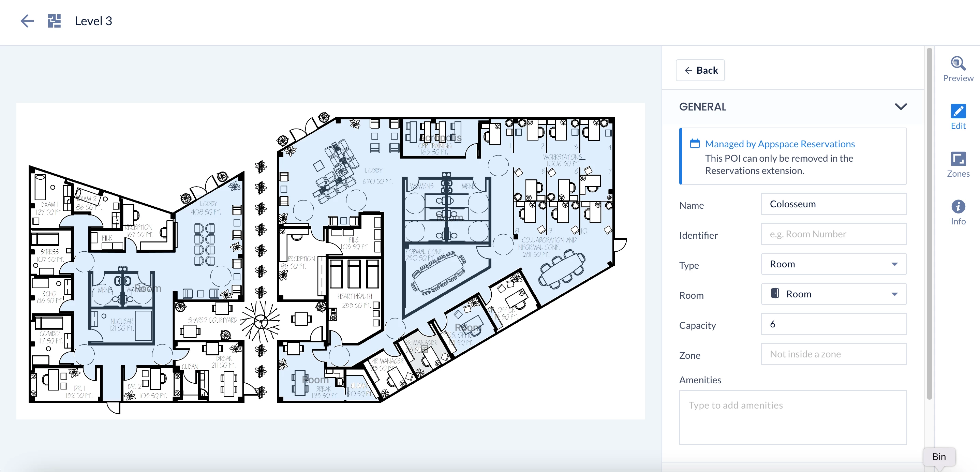980x472 pixels.
Task: Click the calendar icon in reservations notice
Action: click(x=695, y=144)
